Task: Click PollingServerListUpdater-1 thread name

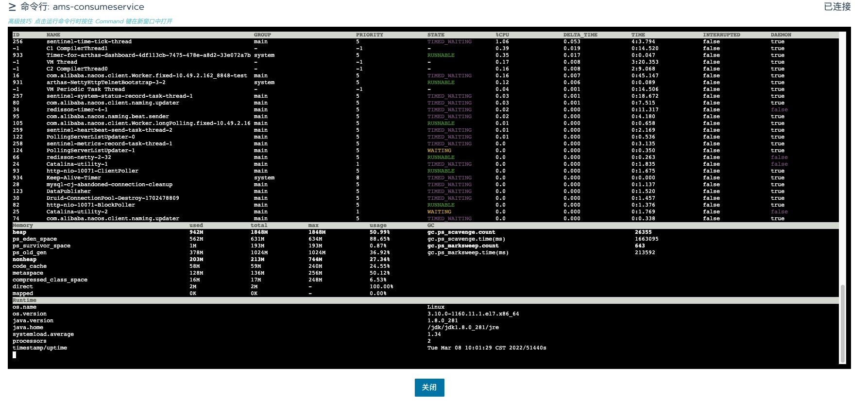Action: pos(91,151)
